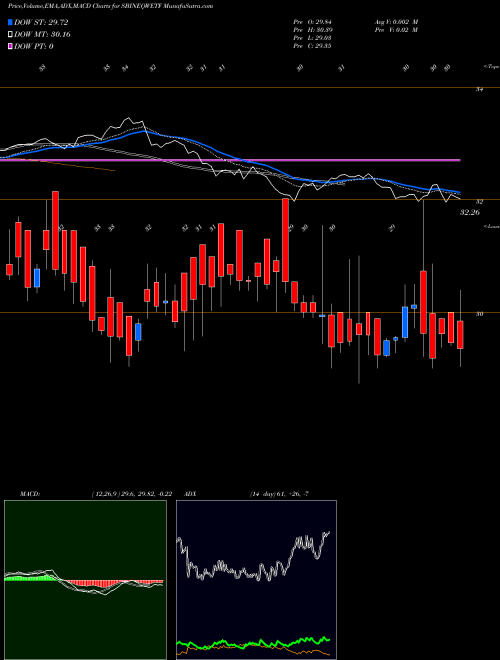This screenshot has width=500, height=660.
Task: Click the ADX (14 day) parameter values
Action: pos(279,494)
